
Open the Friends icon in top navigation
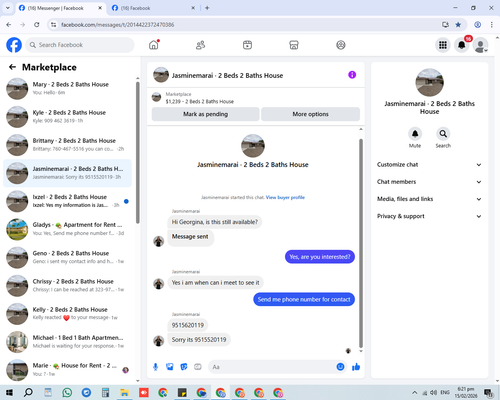[x=200, y=45]
